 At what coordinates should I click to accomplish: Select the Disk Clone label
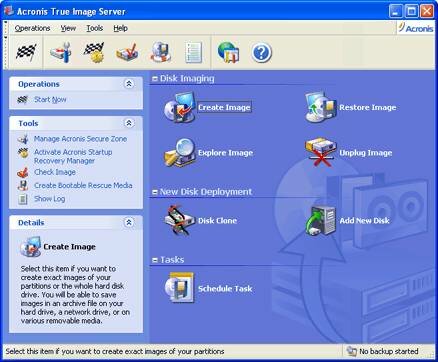(217, 220)
